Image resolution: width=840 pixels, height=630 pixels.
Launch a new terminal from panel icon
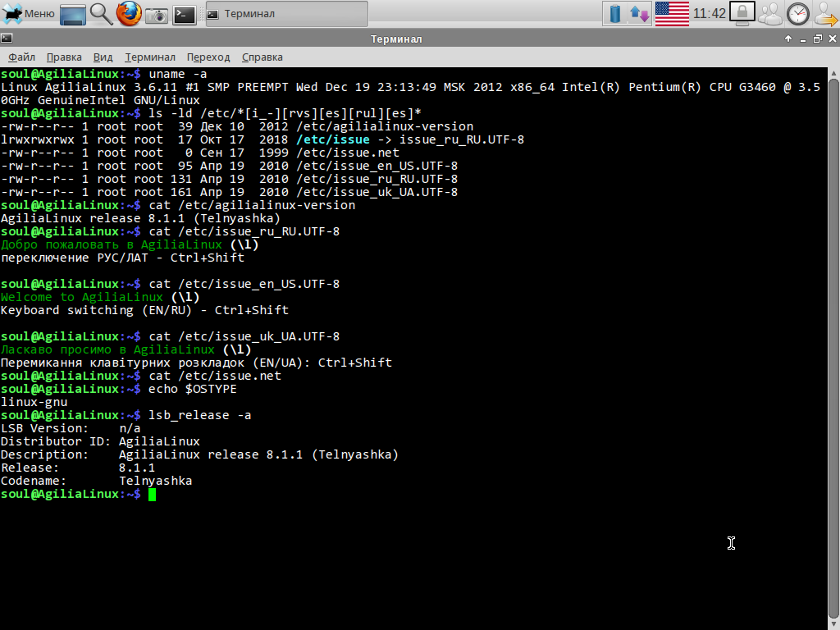(x=185, y=15)
